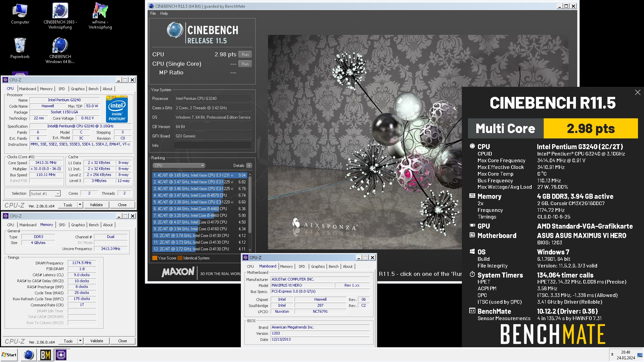Screen dimensions: 644x362
Task: Click the Processor field Intel Pentium CPU G3240
Action: (x=213, y=99)
